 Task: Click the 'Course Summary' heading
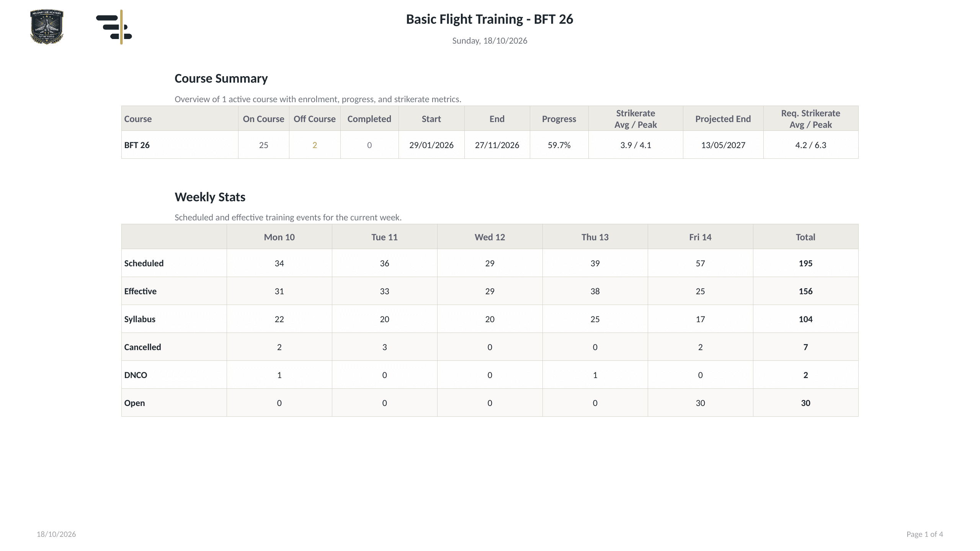221,78
